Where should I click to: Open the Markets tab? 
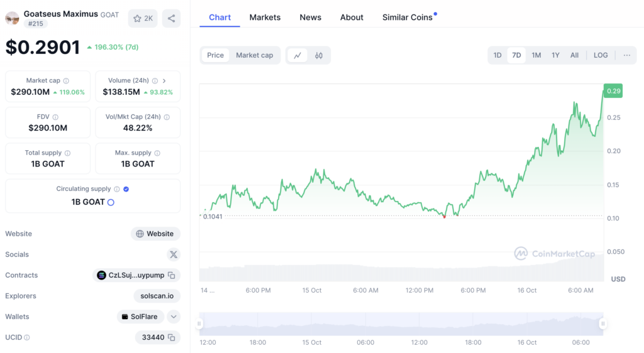[x=265, y=17]
